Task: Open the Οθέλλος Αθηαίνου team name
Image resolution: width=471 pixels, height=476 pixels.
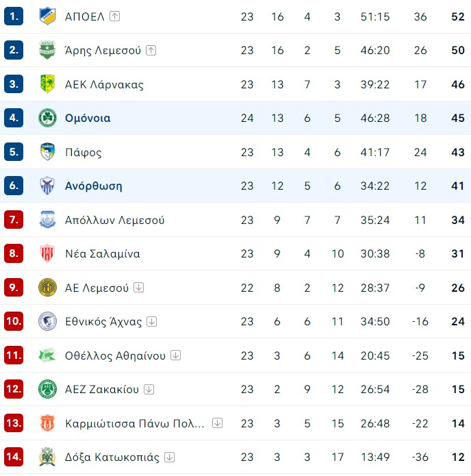Action: [115, 355]
